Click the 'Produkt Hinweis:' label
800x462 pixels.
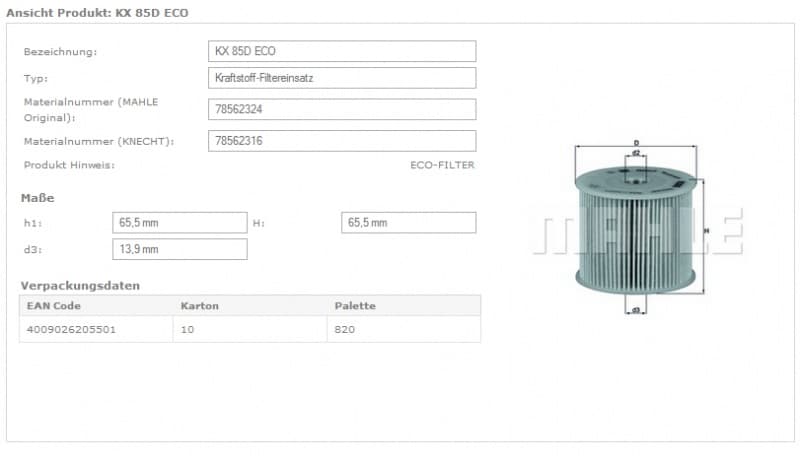[69, 165]
